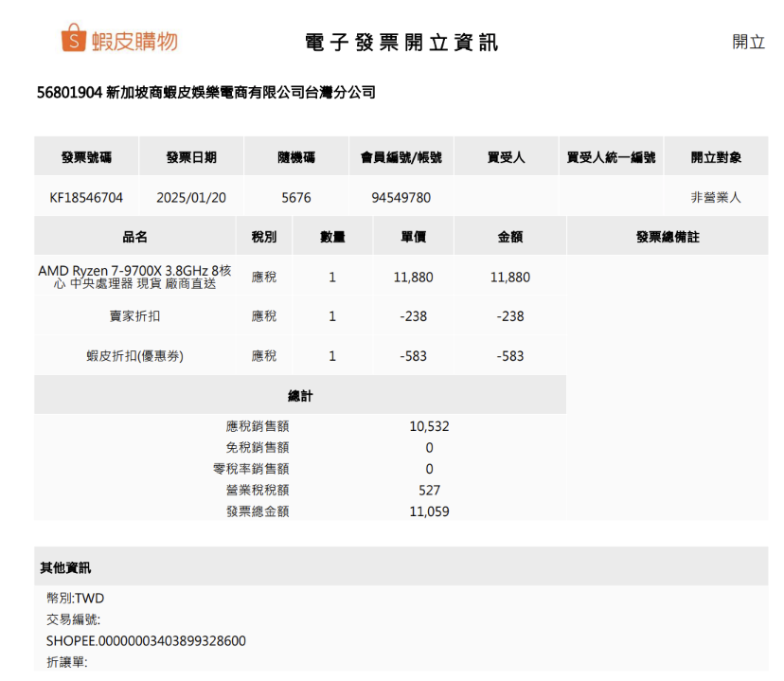Click quantity 1 in AMD Ryzen row
This screenshot has width=784, height=681.
point(332,277)
